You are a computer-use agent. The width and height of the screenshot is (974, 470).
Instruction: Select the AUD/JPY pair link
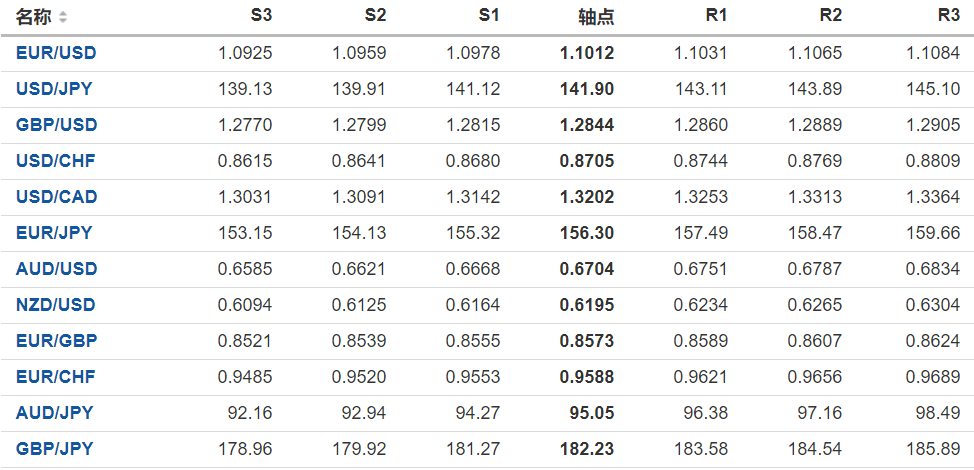(x=54, y=413)
